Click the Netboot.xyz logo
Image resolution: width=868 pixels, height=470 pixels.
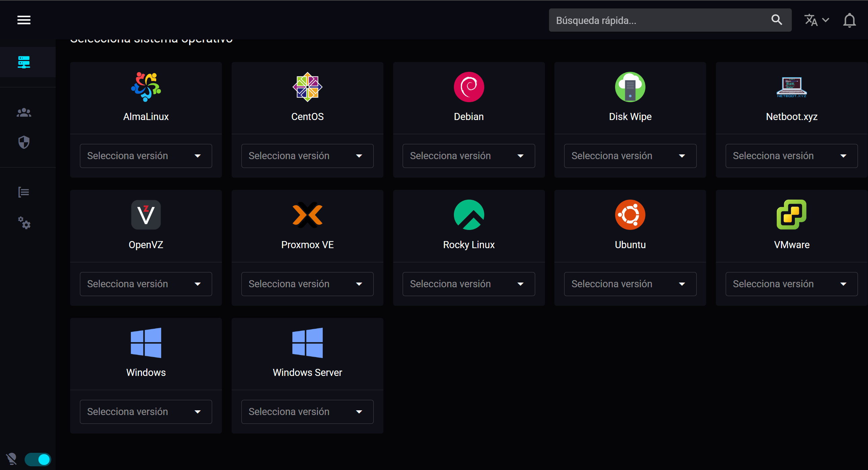coord(792,87)
